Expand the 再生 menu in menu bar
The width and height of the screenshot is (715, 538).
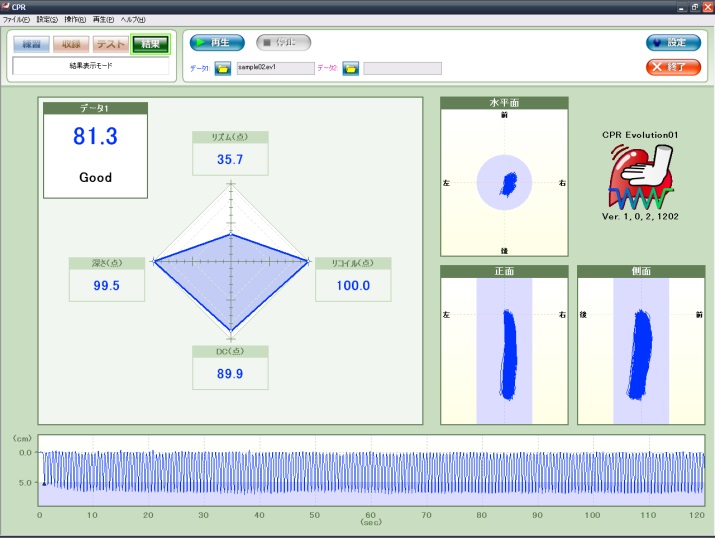103,19
